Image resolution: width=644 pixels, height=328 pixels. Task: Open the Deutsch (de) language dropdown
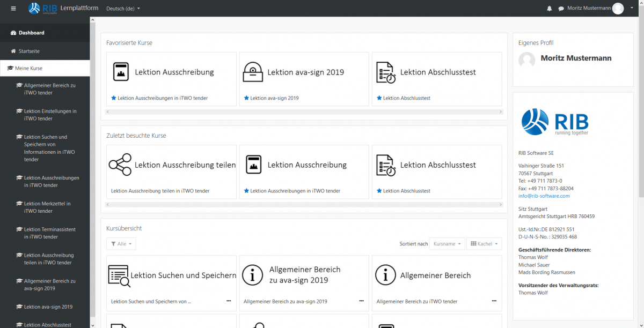click(123, 9)
